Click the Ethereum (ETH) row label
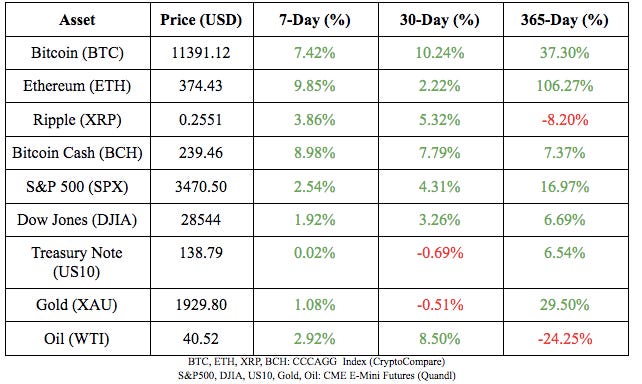This screenshot has height=384, width=642. (77, 86)
